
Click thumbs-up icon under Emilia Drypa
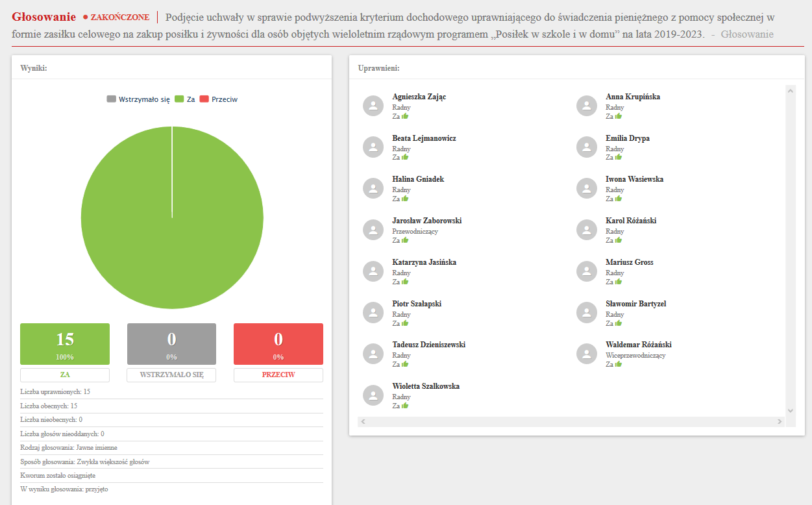click(619, 158)
